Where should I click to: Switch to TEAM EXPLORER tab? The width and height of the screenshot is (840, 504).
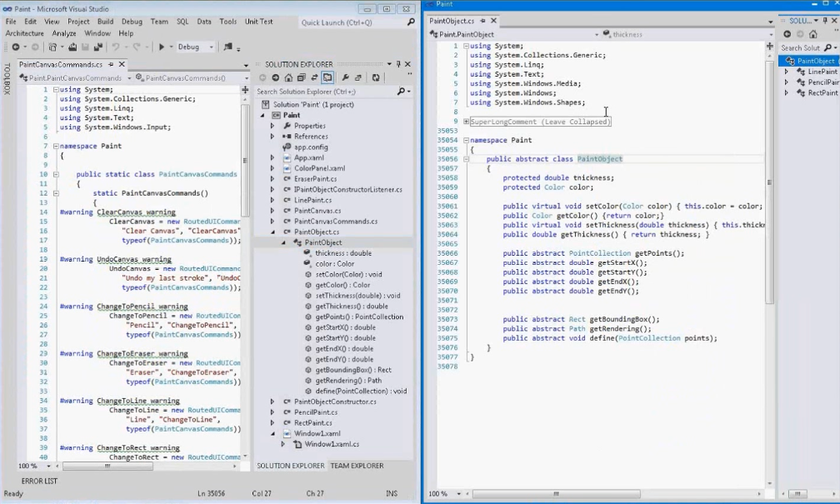(x=357, y=466)
